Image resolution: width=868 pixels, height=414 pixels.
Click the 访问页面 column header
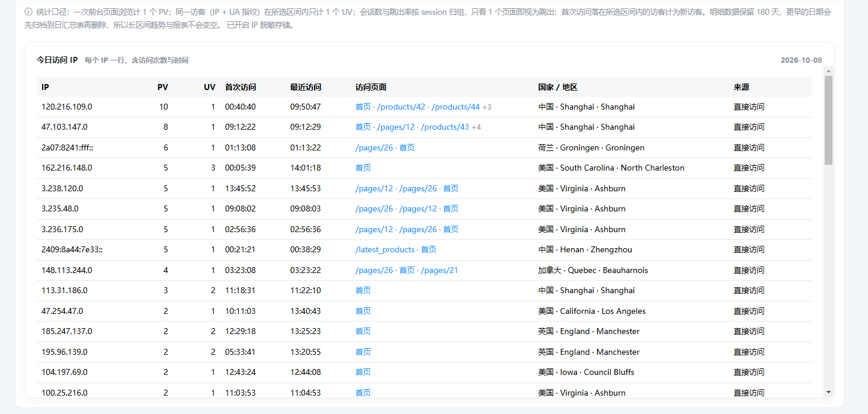point(371,88)
